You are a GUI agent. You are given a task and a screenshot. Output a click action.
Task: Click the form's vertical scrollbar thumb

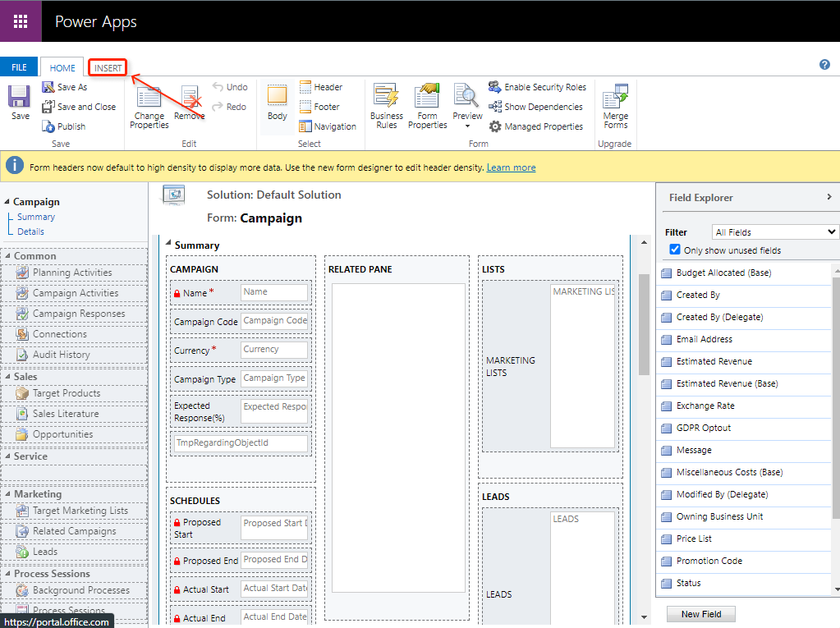point(644,324)
